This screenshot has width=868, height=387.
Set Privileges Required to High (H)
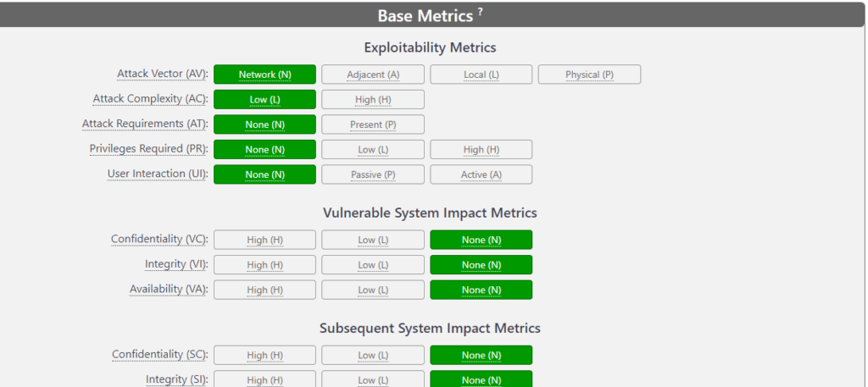(481, 149)
